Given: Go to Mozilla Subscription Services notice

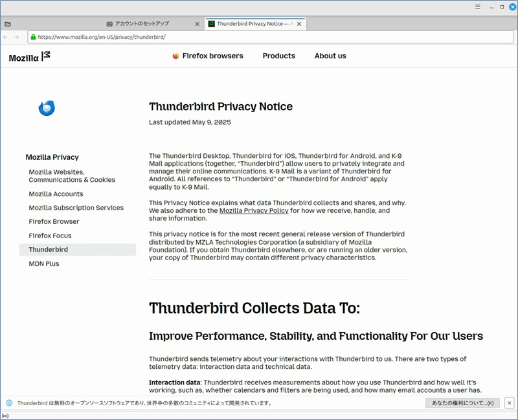Looking at the screenshot, I should coord(76,208).
